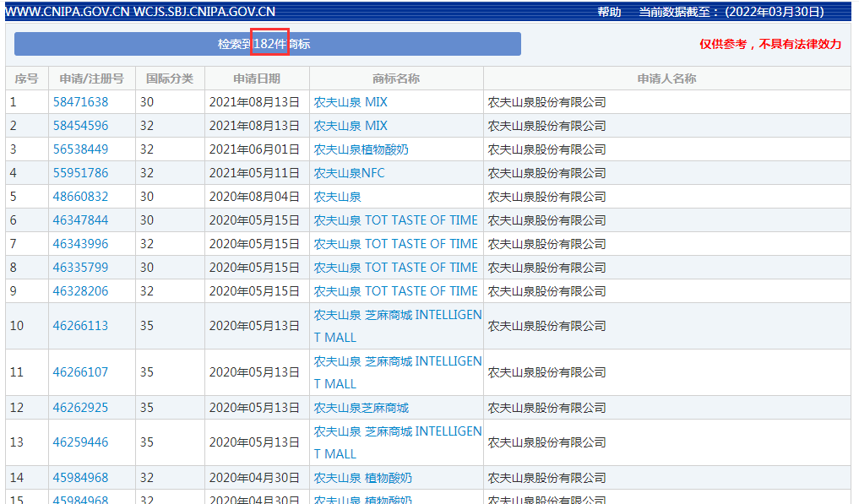Open the 帮助 help link
This screenshot has width=859, height=504.
tap(609, 12)
